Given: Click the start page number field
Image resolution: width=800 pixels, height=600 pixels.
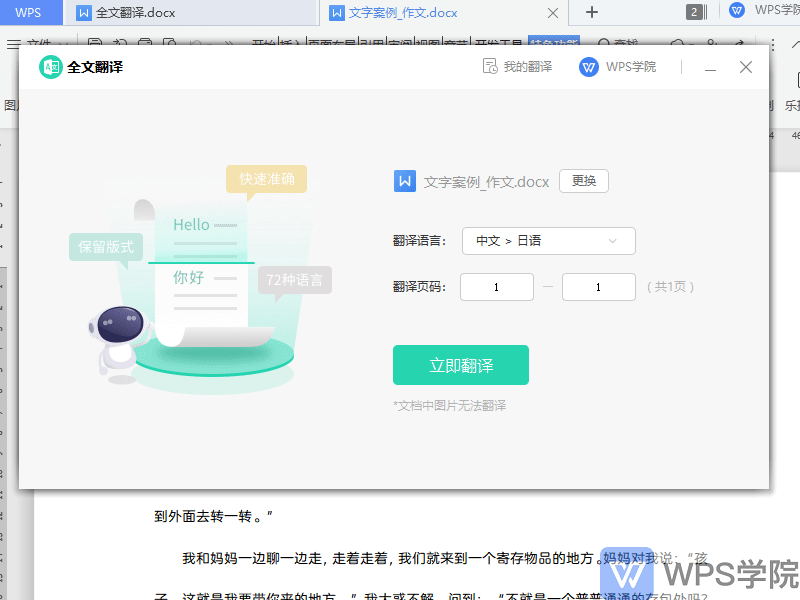Looking at the screenshot, I should point(496,287).
